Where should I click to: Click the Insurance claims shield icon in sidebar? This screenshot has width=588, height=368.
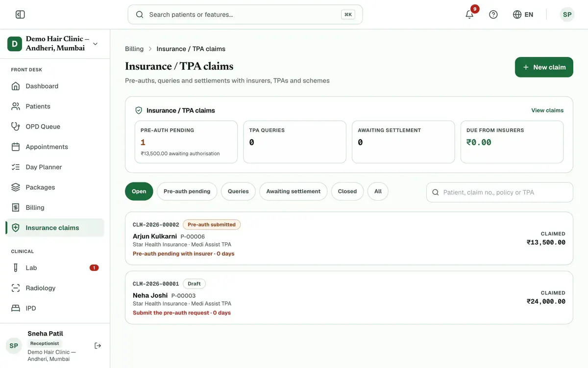click(16, 228)
